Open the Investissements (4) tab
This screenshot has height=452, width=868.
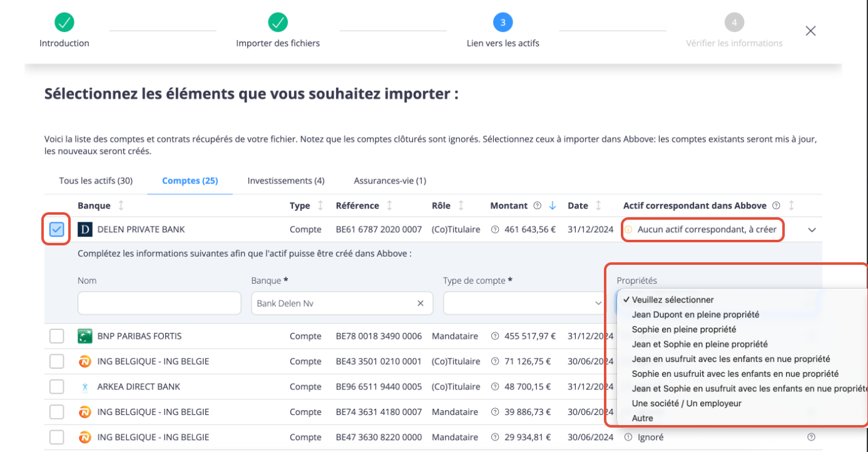pos(286,181)
